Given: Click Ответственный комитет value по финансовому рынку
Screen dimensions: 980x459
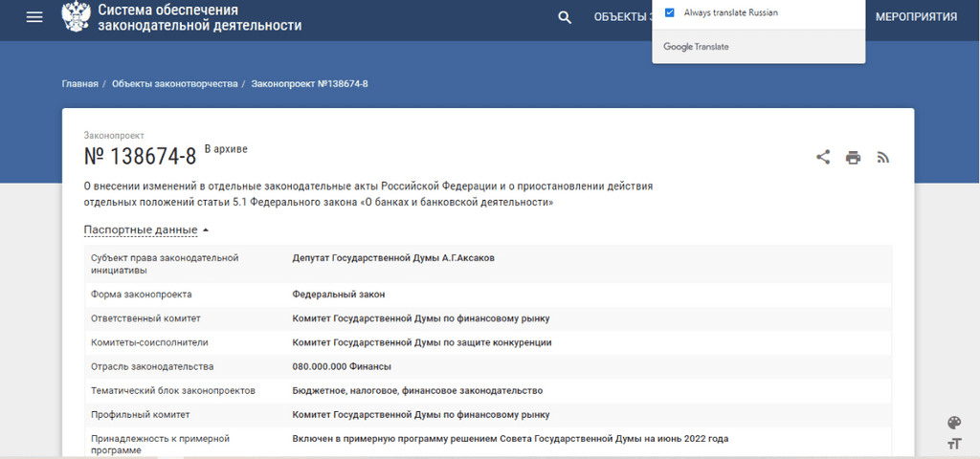Looking at the screenshot, I should (421, 318).
